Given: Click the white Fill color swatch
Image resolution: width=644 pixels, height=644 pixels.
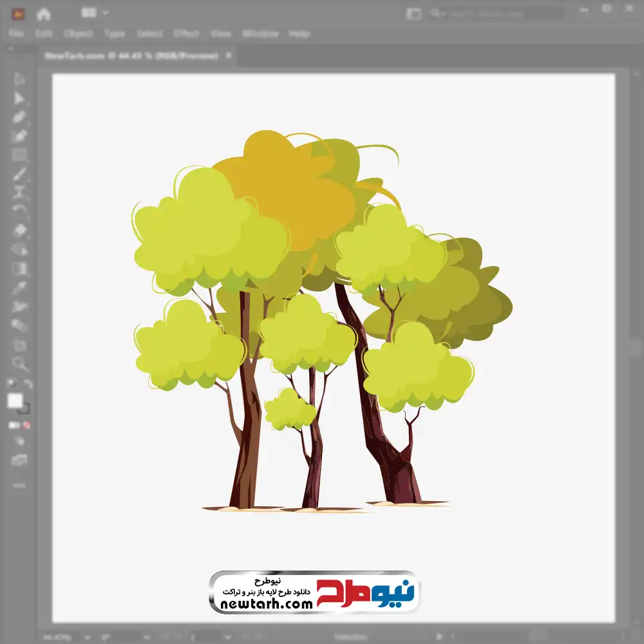Looking at the screenshot, I should (15, 401).
